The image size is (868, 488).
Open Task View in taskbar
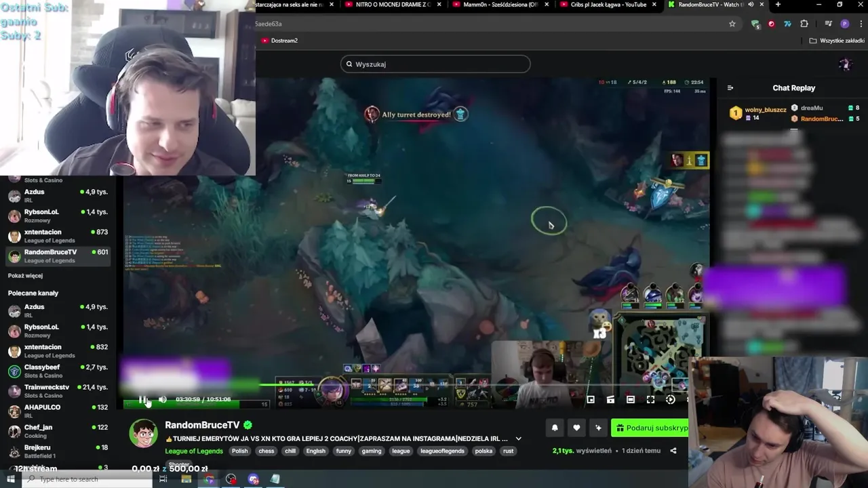(x=163, y=479)
